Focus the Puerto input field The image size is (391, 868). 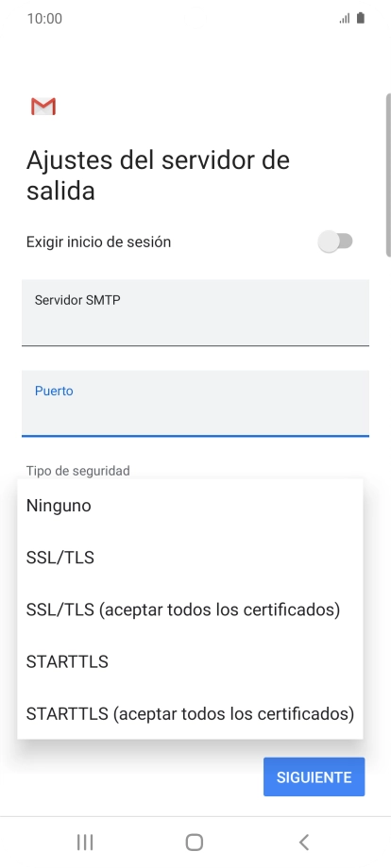[195, 403]
